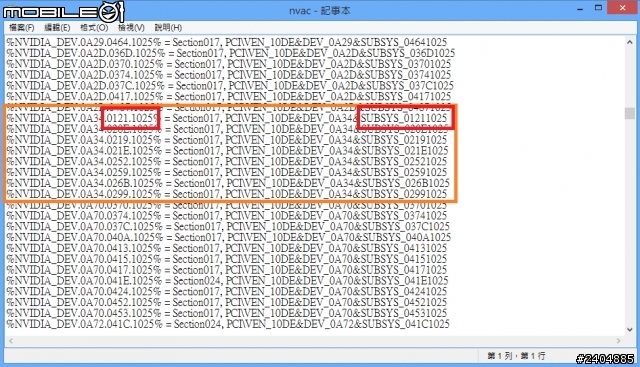Click the status bar position 第 1 列, 第 1 行

click(x=516, y=356)
